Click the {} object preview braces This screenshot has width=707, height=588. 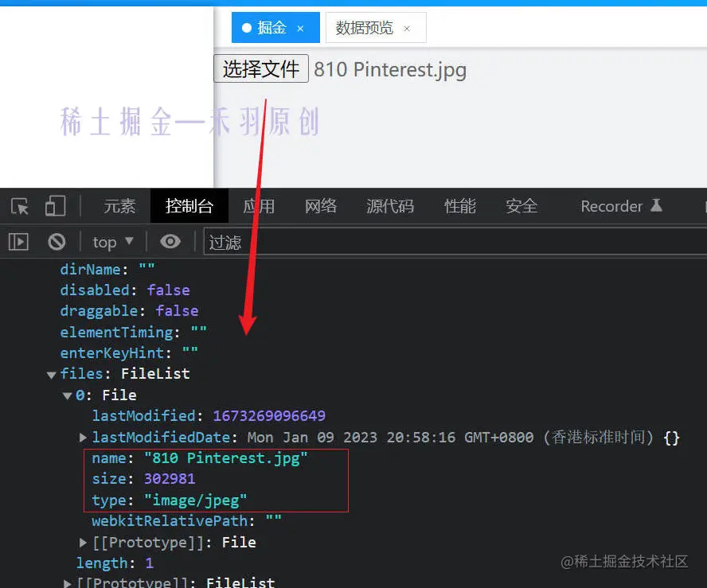point(671,438)
